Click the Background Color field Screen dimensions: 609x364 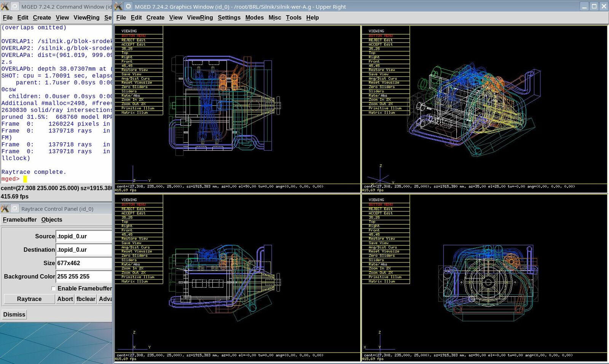pos(84,277)
